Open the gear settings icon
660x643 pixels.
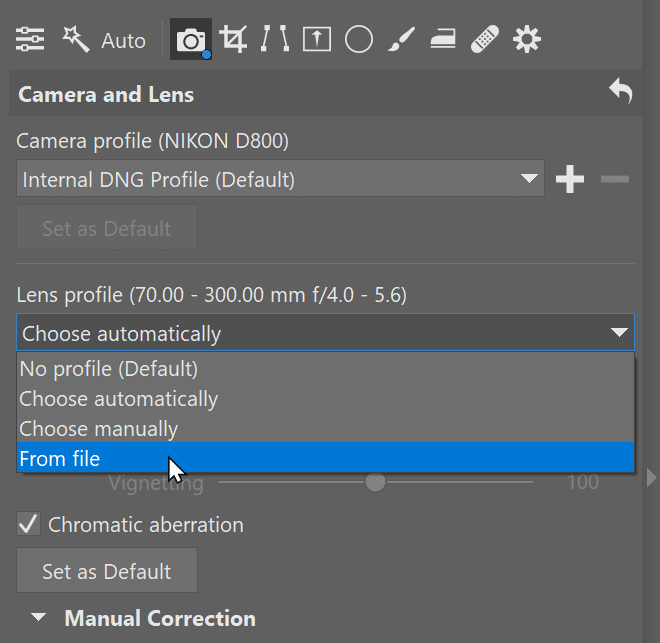pos(527,40)
